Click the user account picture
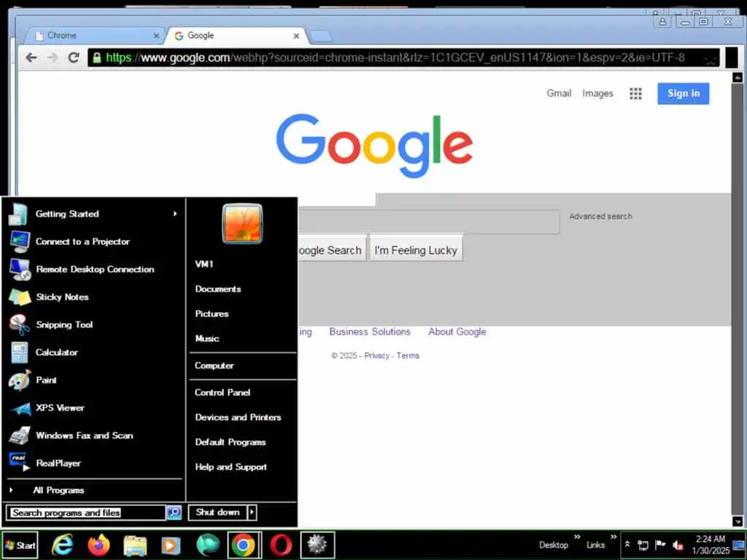Image resolution: width=747 pixels, height=560 pixels. click(242, 223)
